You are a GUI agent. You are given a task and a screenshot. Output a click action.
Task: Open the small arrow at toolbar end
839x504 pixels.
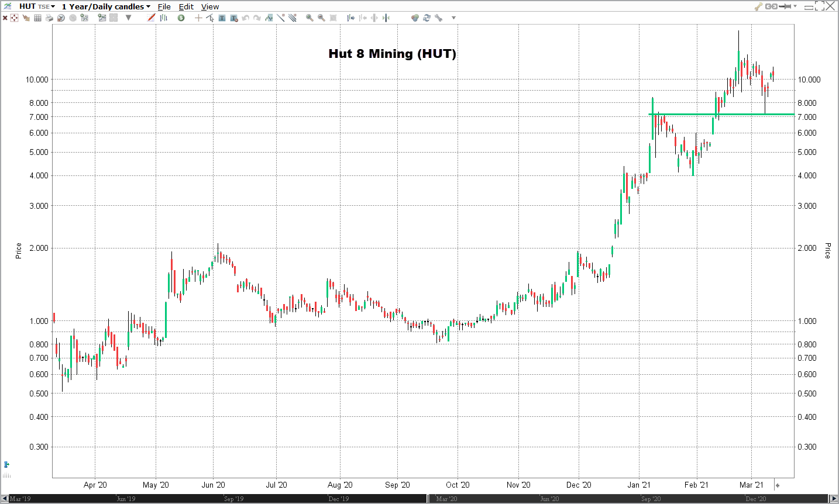point(453,18)
